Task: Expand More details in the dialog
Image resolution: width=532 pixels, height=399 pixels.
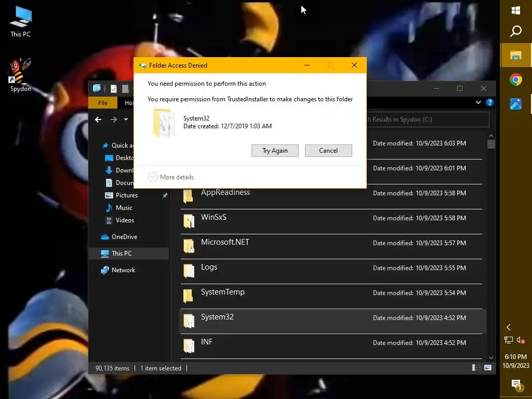Action: (170, 177)
